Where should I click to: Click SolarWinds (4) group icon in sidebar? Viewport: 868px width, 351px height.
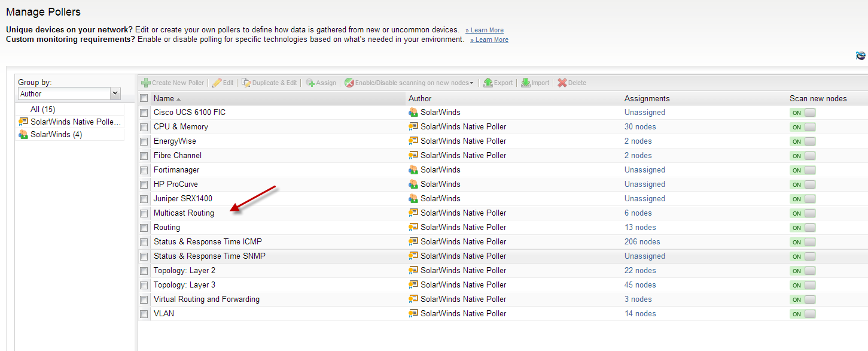(x=23, y=134)
